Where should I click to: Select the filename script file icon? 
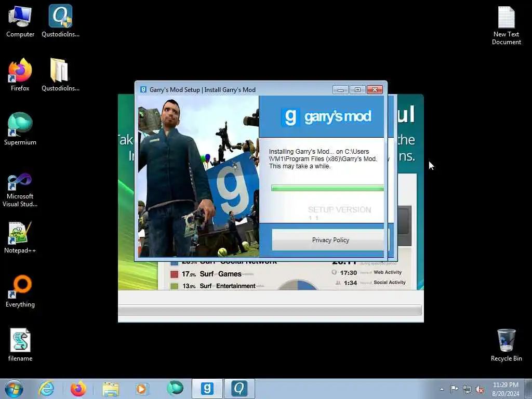[20, 345]
